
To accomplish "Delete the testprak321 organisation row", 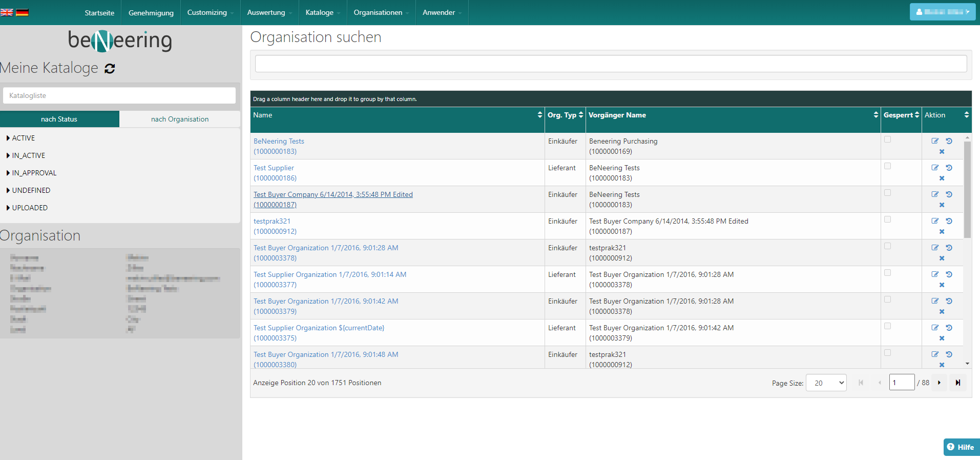I will (942, 232).
